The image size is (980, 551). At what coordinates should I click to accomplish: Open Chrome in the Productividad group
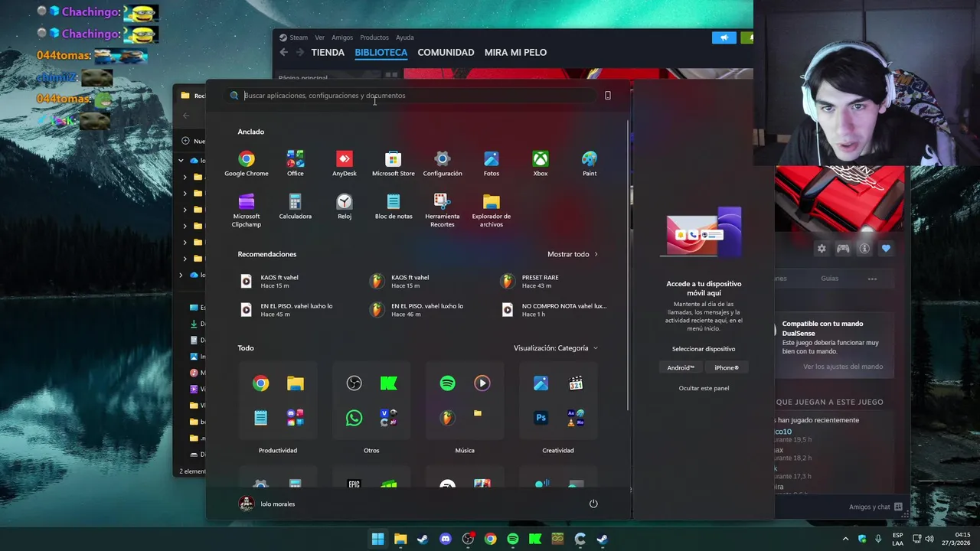[261, 383]
